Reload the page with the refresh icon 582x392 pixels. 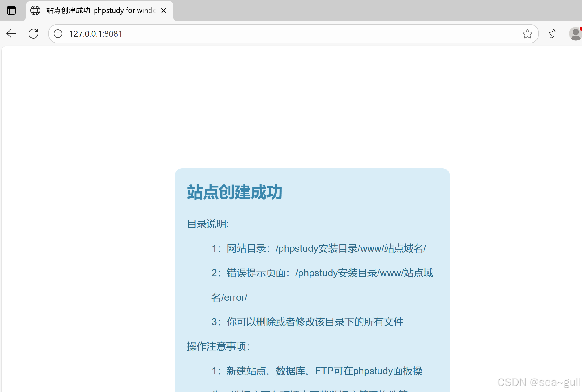pyautogui.click(x=33, y=33)
